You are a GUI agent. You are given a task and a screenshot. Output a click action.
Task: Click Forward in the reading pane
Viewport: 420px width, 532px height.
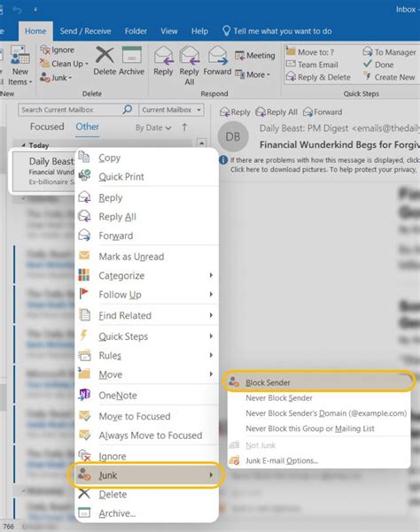(x=323, y=112)
